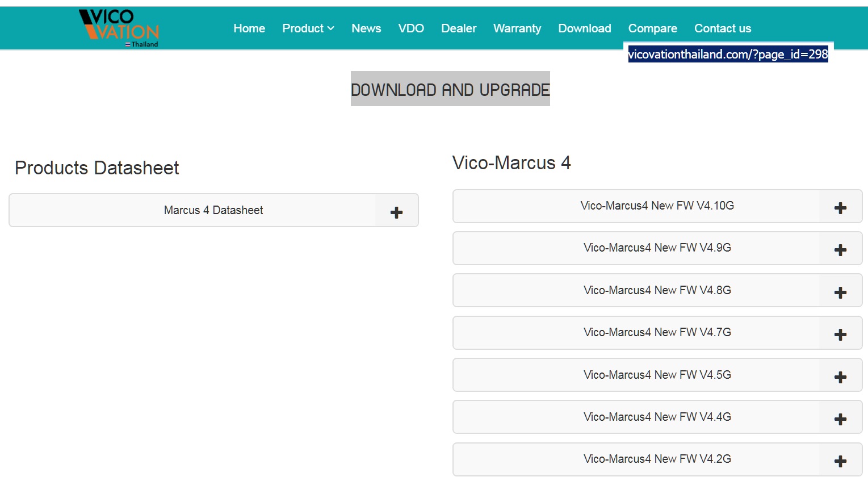Click plus icon beside FW V4.4G
The width and height of the screenshot is (868, 481).
[x=840, y=419]
